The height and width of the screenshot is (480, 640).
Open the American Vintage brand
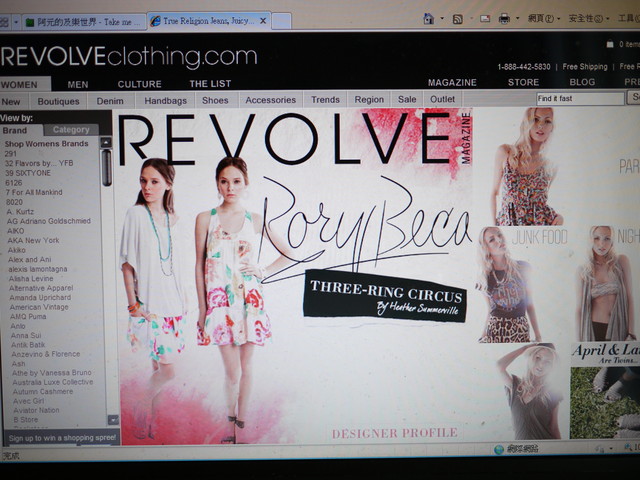(39, 307)
